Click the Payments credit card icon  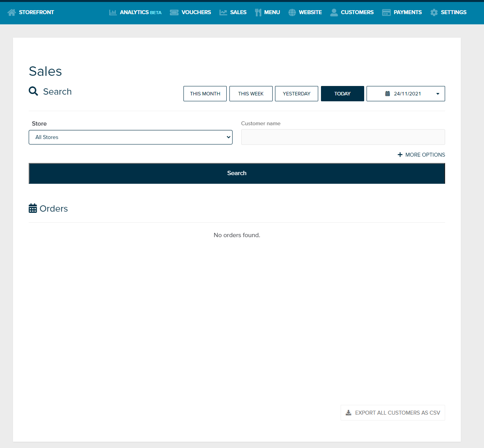pyautogui.click(x=386, y=13)
